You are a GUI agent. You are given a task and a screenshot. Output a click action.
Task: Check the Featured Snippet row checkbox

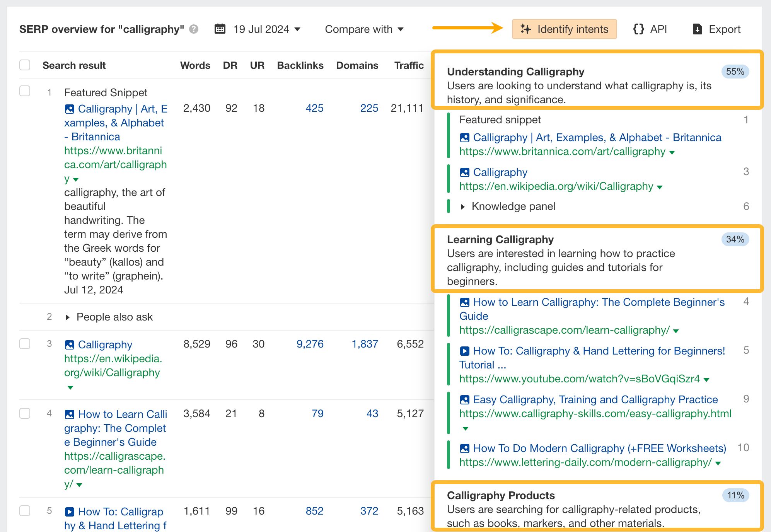coord(25,91)
